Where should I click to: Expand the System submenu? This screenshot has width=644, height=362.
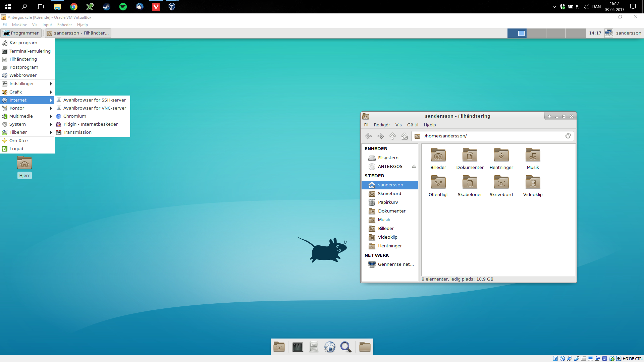[x=27, y=124]
